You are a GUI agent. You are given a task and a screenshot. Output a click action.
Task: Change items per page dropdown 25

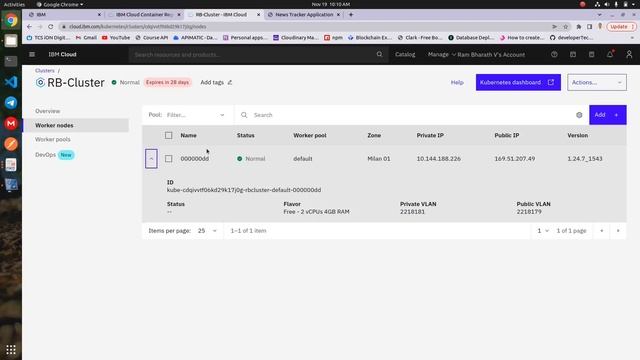pyautogui.click(x=207, y=231)
